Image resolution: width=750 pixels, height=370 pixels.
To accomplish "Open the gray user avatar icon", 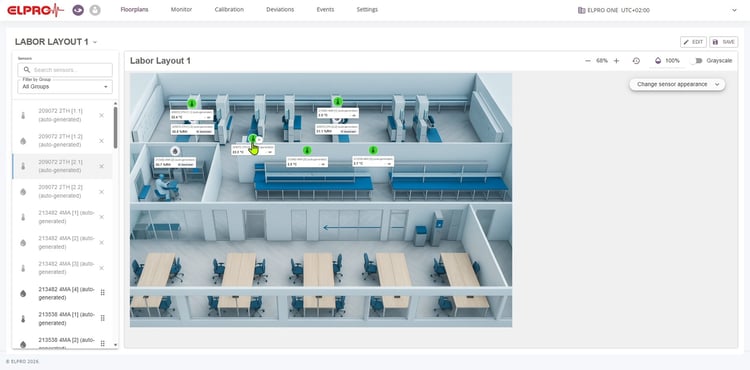I will [x=95, y=10].
